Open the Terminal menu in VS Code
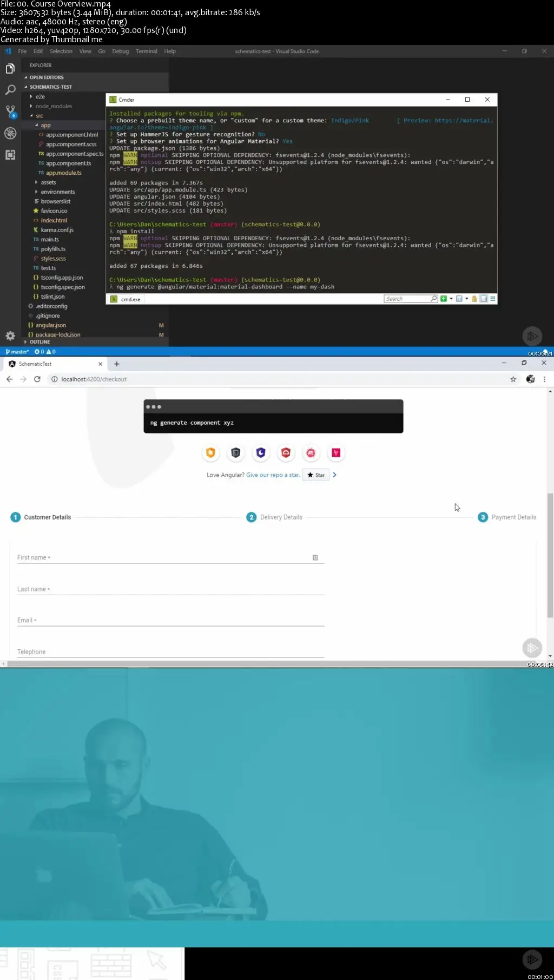Viewport: 554px width, 980px height. click(147, 51)
